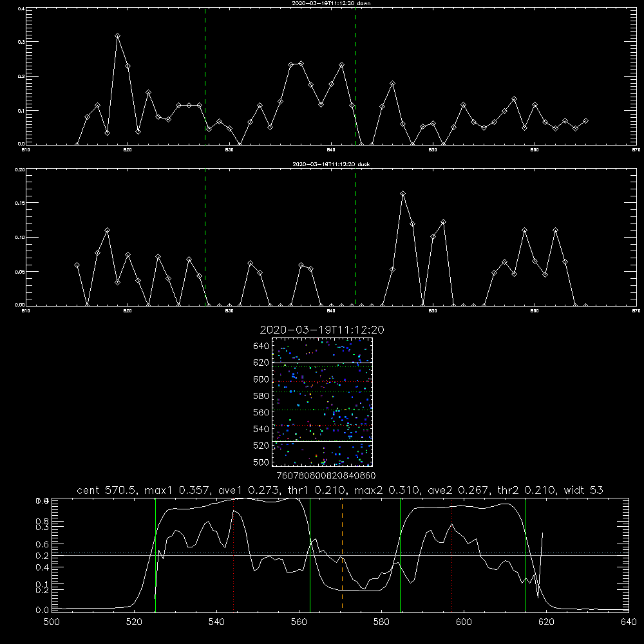The image size is (644, 644).
Task: Click the scatter image y-axis label "580"
Action: coord(261,396)
